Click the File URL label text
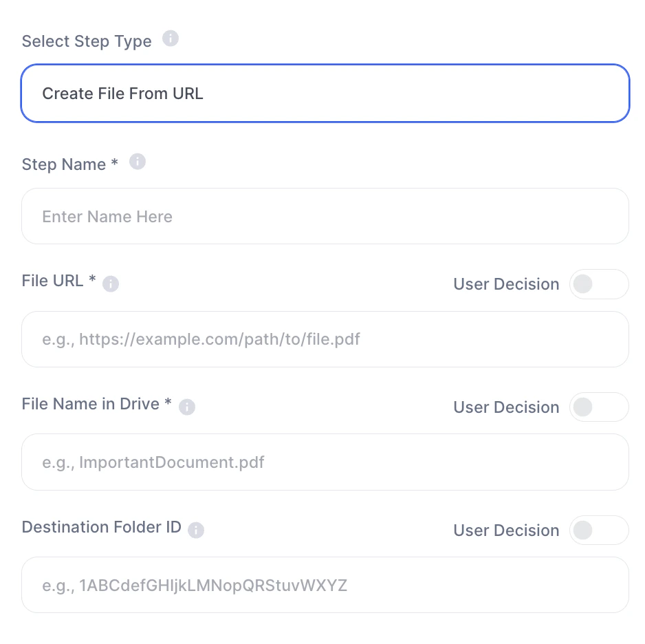The height and width of the screenshot is (644, 645). (58, 281)
